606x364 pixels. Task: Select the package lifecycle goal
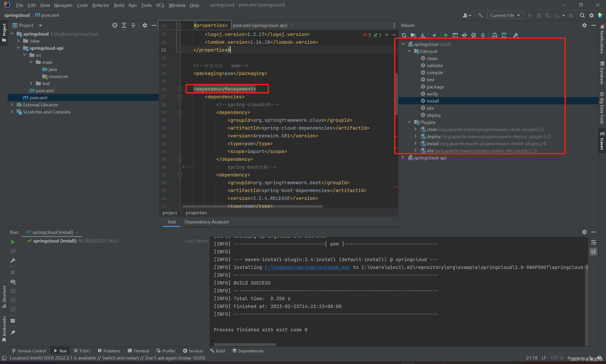(435, 87)
